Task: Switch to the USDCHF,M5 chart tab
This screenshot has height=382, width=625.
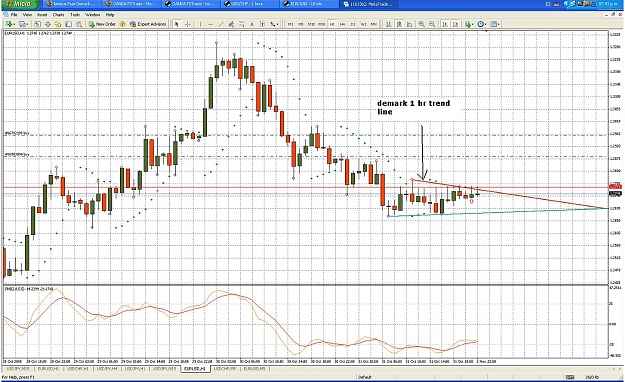Action: [225, 369]
